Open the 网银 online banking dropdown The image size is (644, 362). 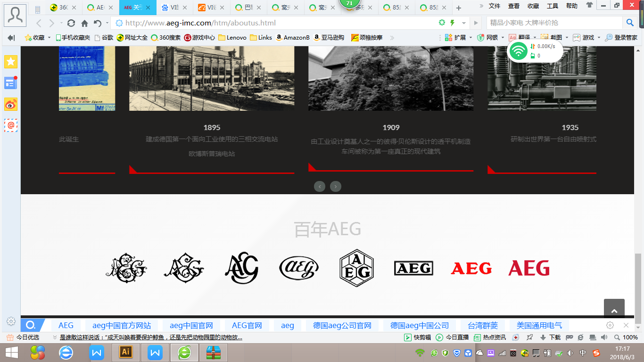491,38
